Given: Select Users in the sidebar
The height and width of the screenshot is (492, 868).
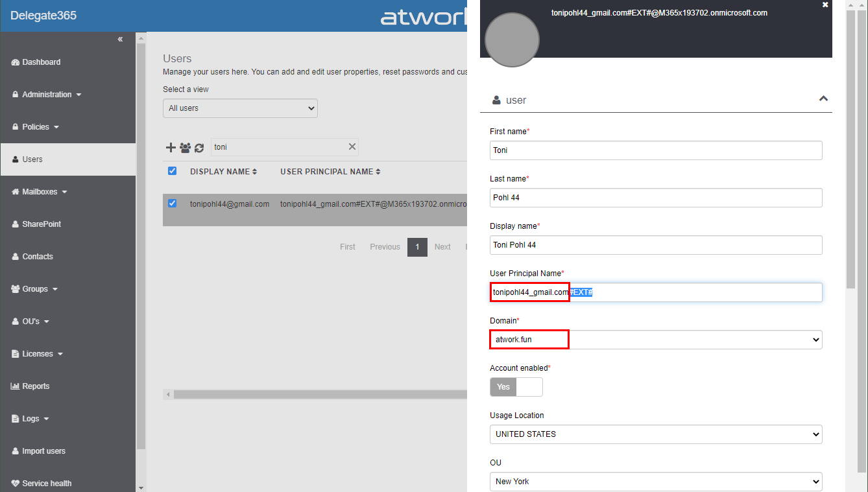Looking at the screenshot, I should tap(68, 159).
